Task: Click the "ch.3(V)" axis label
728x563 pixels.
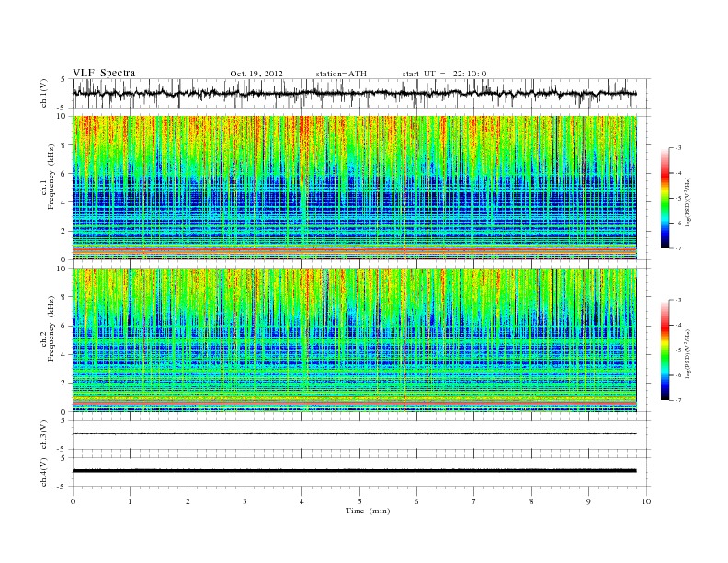Action: tap(44, 435)
